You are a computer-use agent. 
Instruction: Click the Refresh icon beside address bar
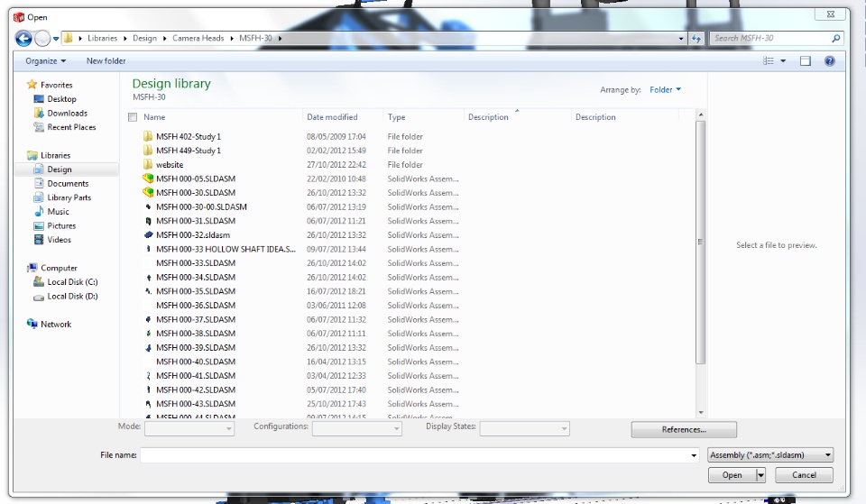click(696, 39)
